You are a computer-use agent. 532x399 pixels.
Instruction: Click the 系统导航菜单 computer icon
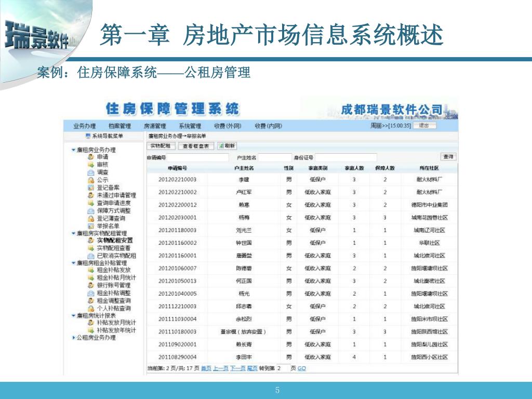click(88, 136)
